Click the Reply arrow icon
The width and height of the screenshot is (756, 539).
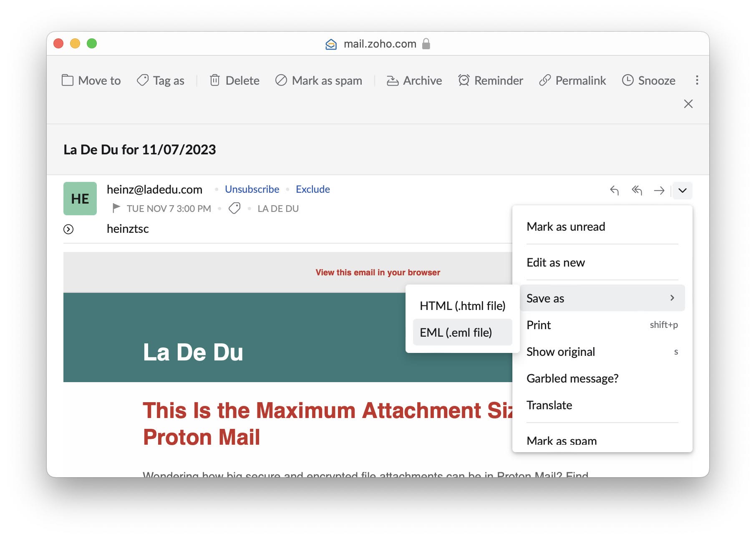point(614,191)
